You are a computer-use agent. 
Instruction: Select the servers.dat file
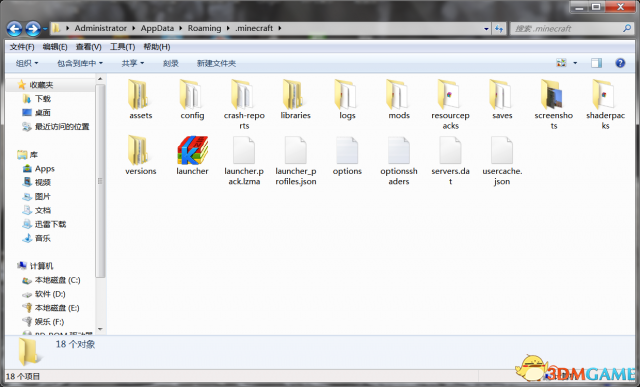[450, 160]
